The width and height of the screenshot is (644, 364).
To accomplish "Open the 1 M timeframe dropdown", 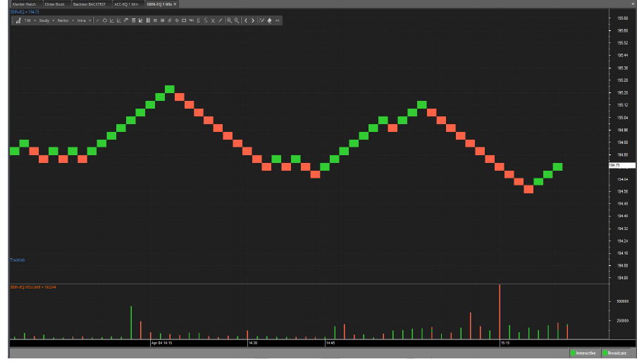I will (30, 20).
